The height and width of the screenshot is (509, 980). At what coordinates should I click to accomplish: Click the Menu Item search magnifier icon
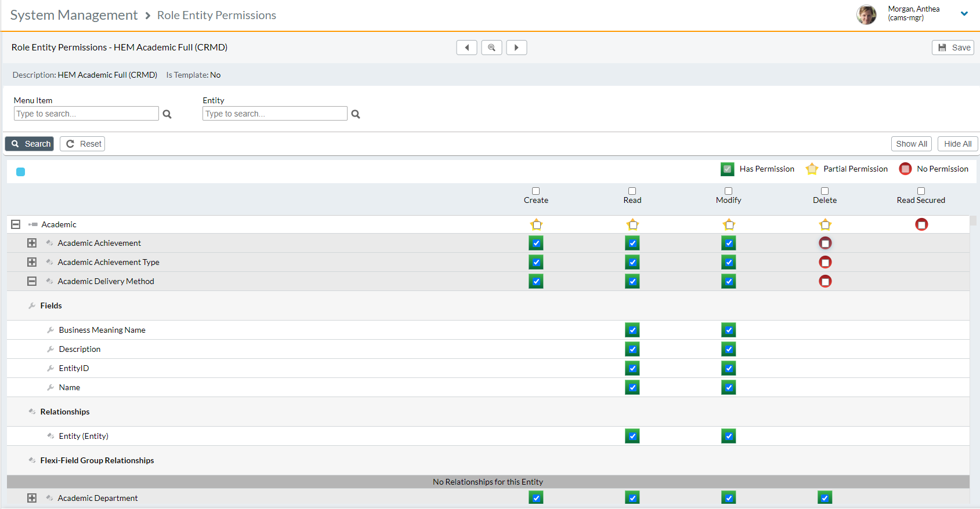click(167, 114)
